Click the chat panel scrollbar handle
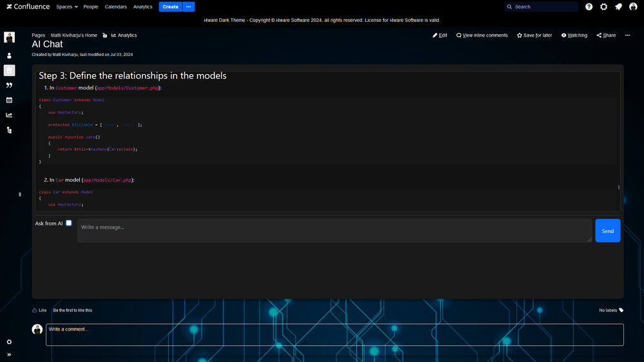The image size is (644, 362). pos(618,187)
